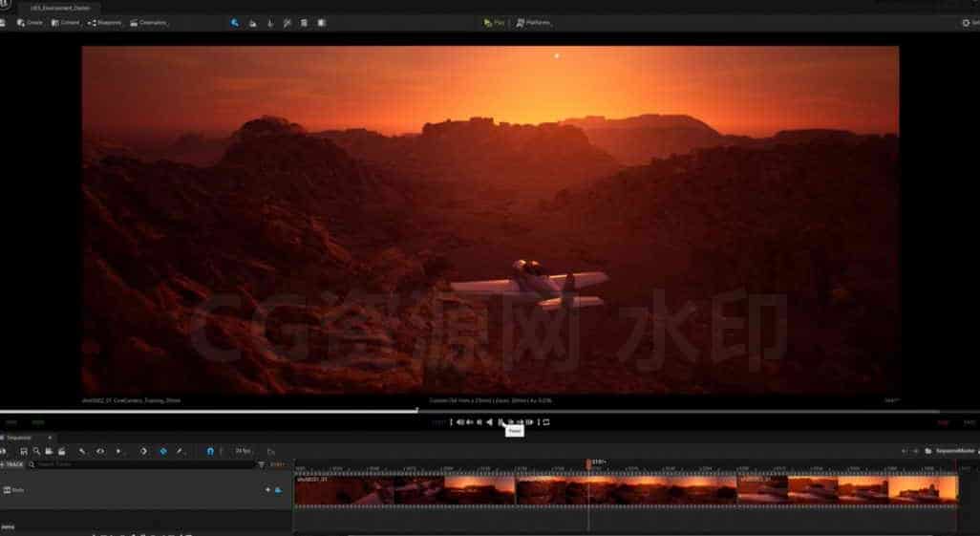This screenshot has width=980, height=536.
Task: Navigate back in Sequencer breadcrumb
Action: click(x=904, y=451)
